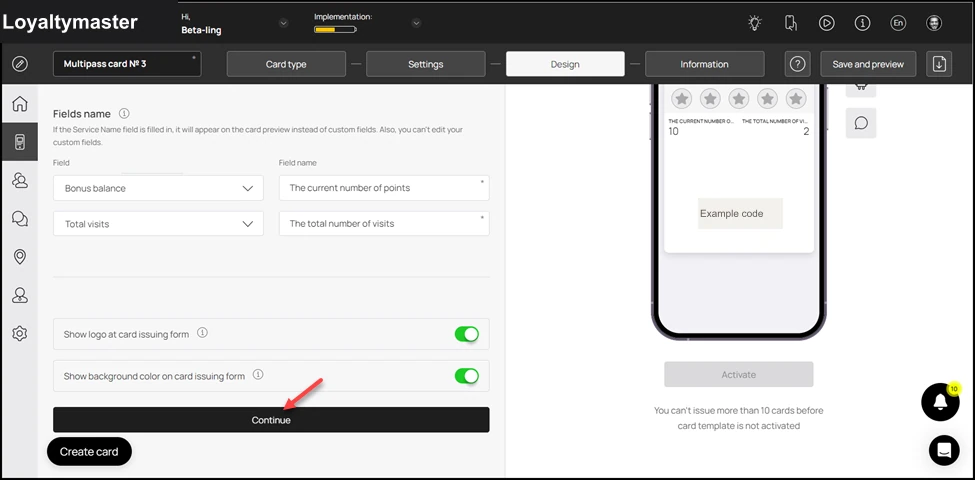Go to Home in the sidebar

coord(20,103)
